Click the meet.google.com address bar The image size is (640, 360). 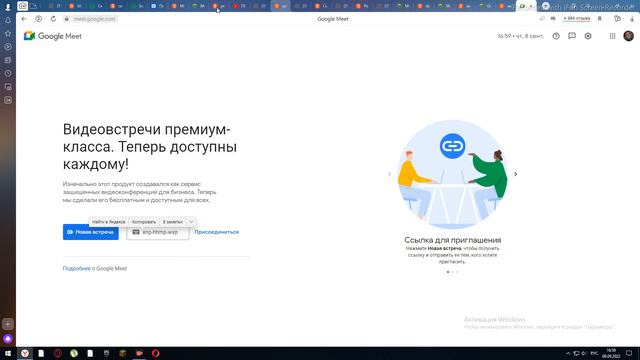click(x=94, y=19)
